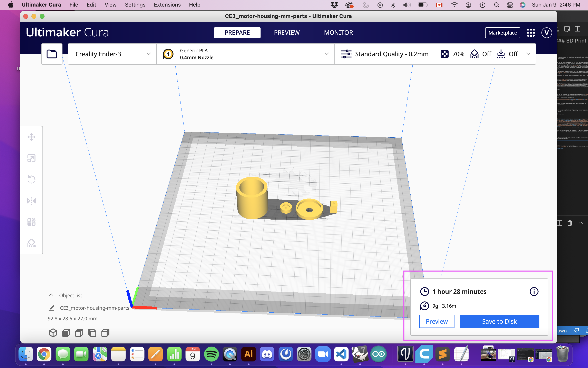Open the print time info icon
This screenshot has width=588, height=368.
click(534, 291)
